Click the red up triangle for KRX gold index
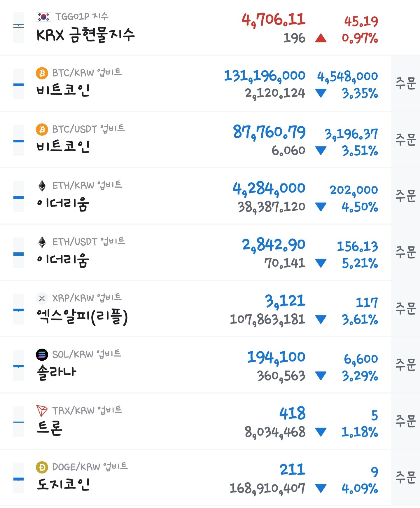The width and height of the screenshot is (420, 508). pyautogui.click(x=321, y=38)
